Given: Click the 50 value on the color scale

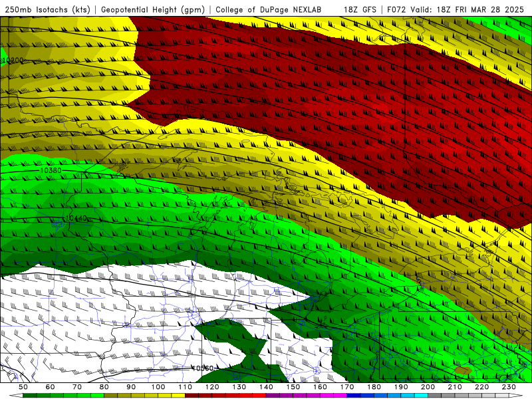Looking at the screenshot, I should coord(23,387).
